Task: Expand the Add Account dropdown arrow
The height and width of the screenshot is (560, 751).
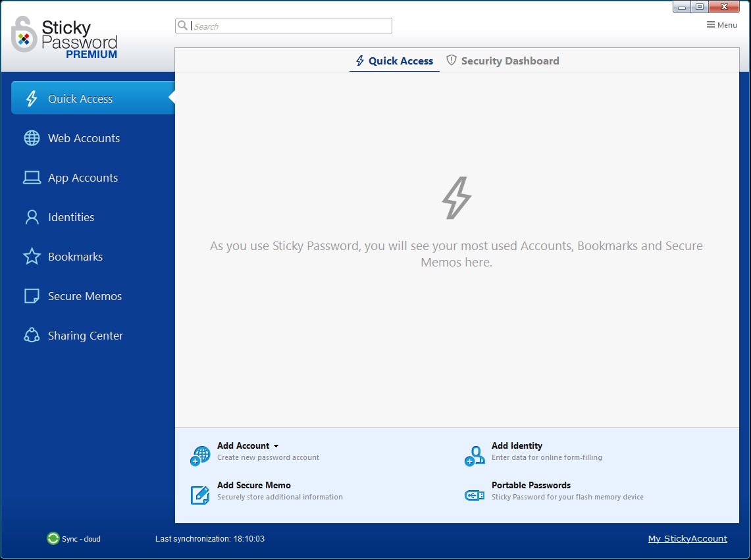Action: tap(276, 446)
